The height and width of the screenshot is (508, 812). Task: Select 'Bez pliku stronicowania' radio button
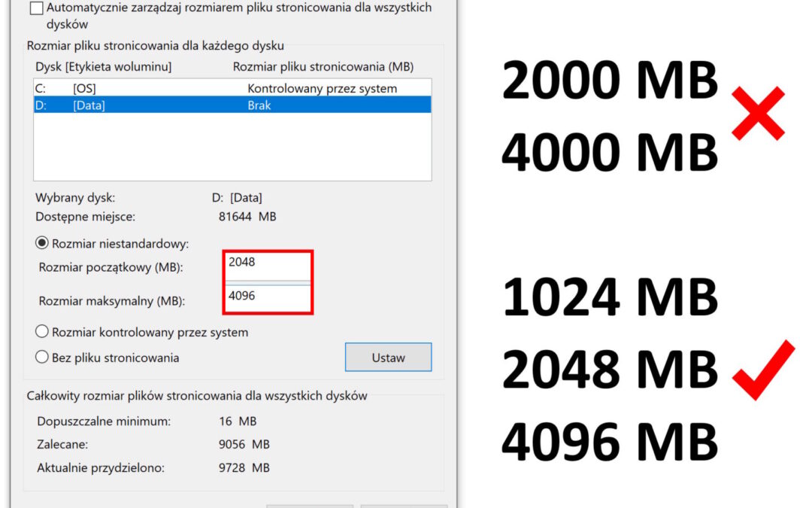(43, 357)
